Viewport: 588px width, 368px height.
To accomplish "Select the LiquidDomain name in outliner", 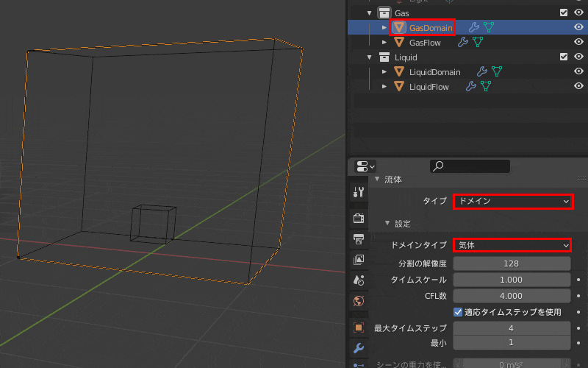I will [x=434, y=72].
